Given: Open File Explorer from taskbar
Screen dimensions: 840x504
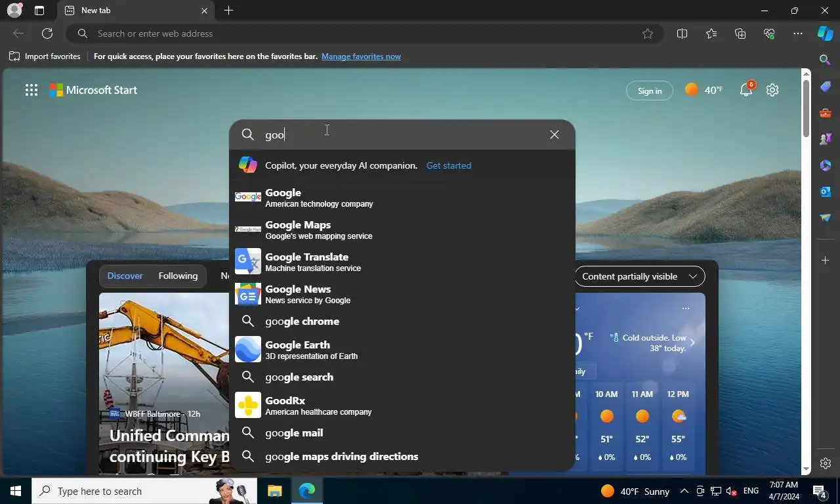Looking at the screenshot, I should [274, 491].
